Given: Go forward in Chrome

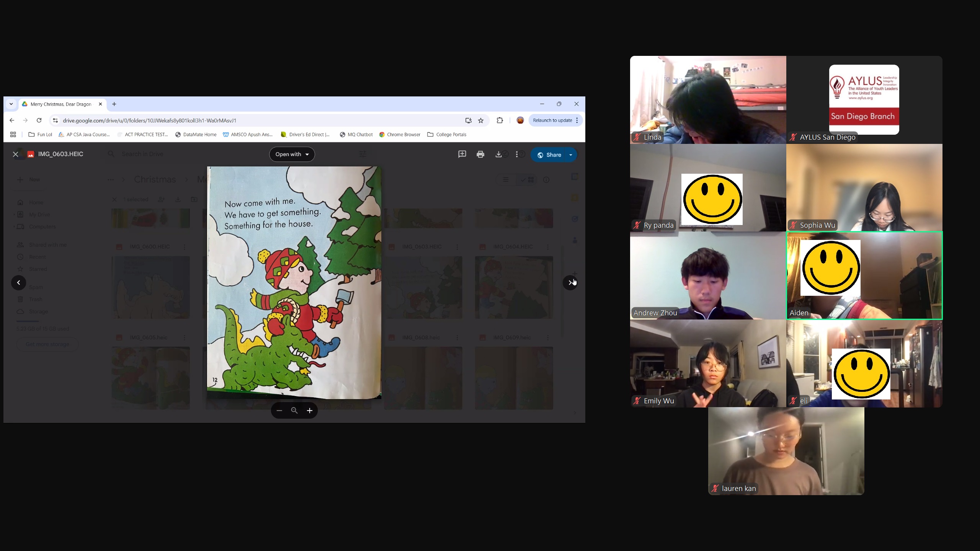Looking at the screenshot, I should click(x=25, y=120).
